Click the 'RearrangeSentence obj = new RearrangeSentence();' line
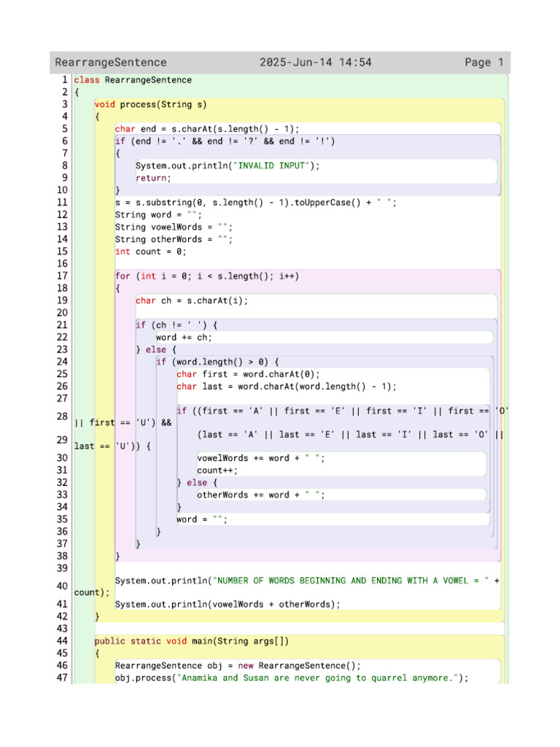The image size is (560, 747). pyautogui.click(x=238, y=666)
